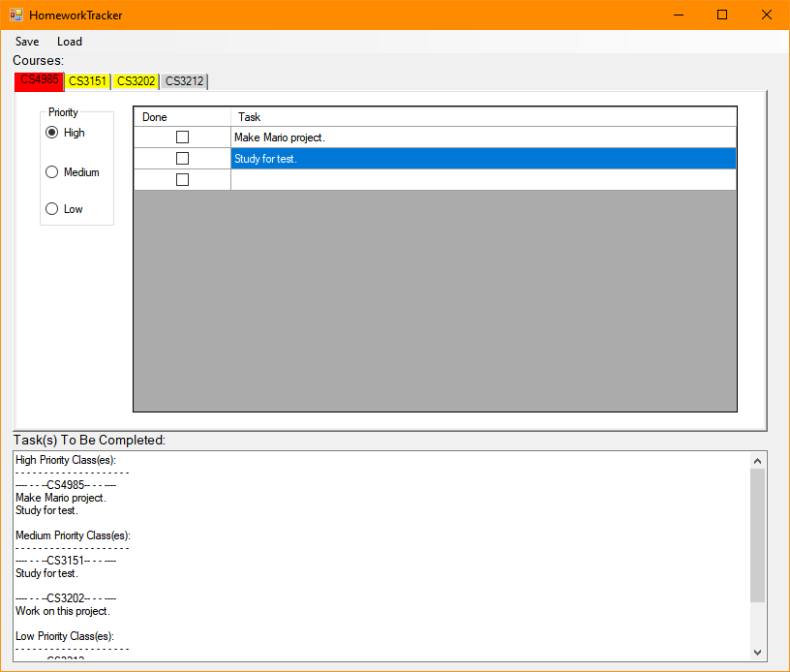Switch to the CS4985 course tab
Viewport: 790px width, 672px height.
pyautogui.click(x=40, y=81)
